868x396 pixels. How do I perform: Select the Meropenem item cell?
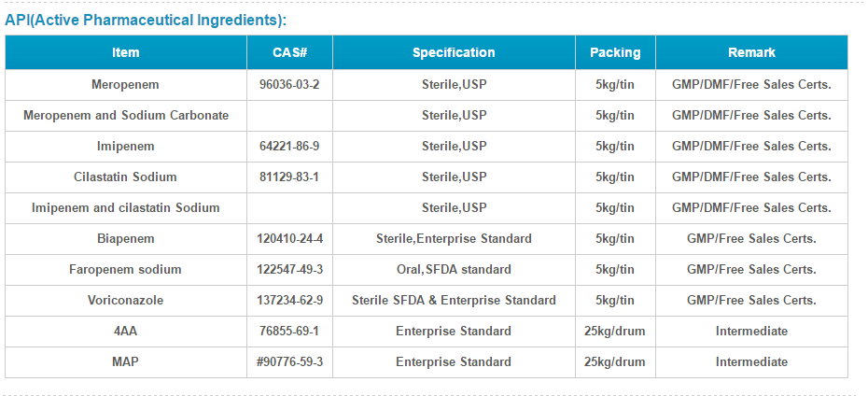pyautogui.click(x=126, y=85)
